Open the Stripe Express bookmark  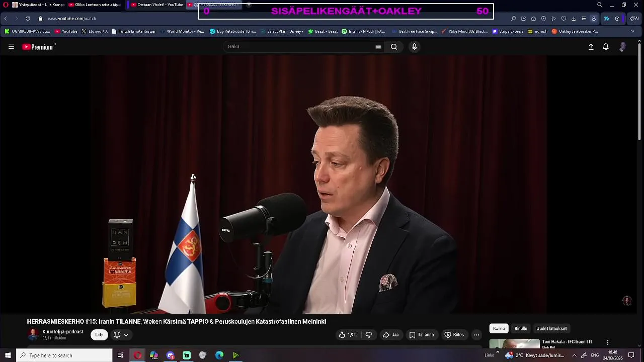[x=508, y=31]
